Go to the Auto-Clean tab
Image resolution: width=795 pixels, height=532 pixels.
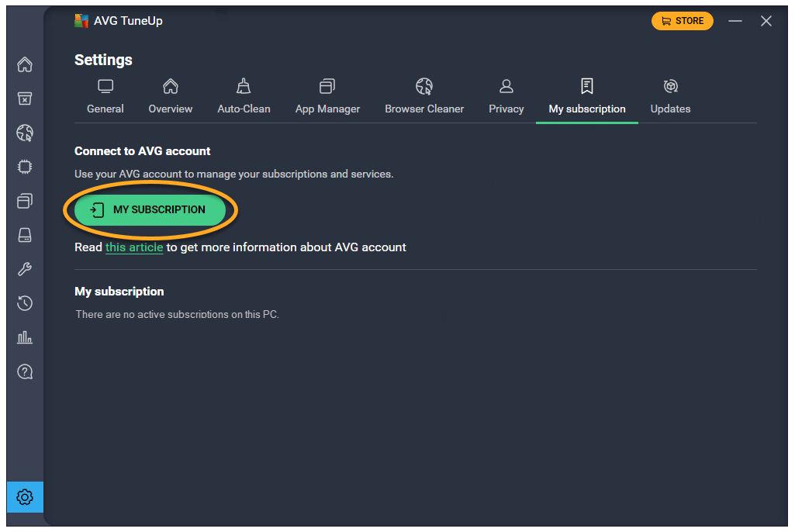click(x=244, y=97)
